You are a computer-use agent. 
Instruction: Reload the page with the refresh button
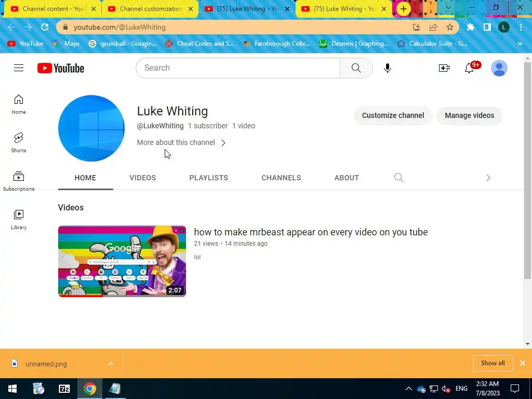45,27
